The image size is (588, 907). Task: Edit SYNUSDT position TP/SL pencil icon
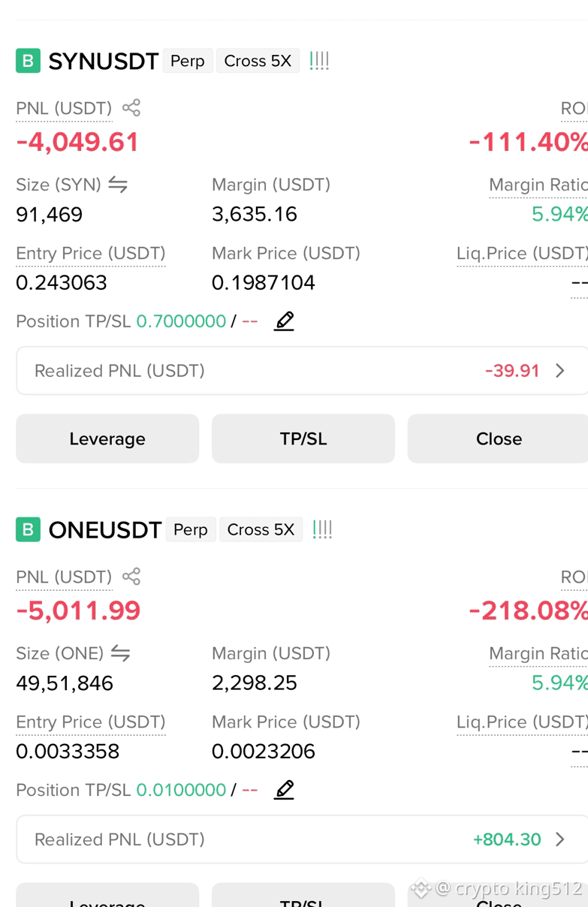coord(284,321)
